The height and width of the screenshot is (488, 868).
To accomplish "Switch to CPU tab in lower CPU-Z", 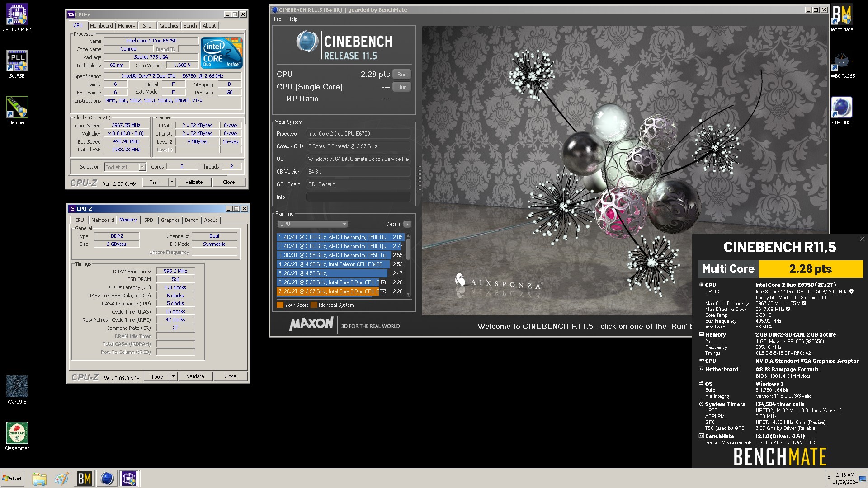I will click(x=80, y=220).
